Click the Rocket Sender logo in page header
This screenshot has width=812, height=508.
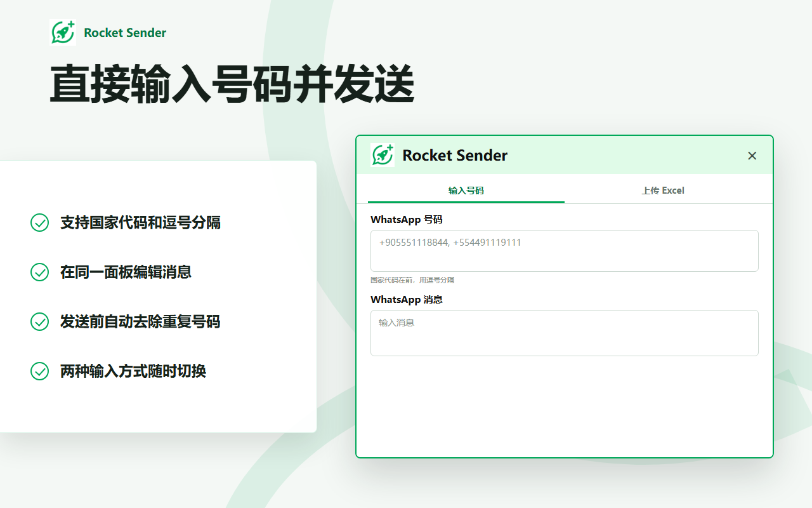point(63,32)
